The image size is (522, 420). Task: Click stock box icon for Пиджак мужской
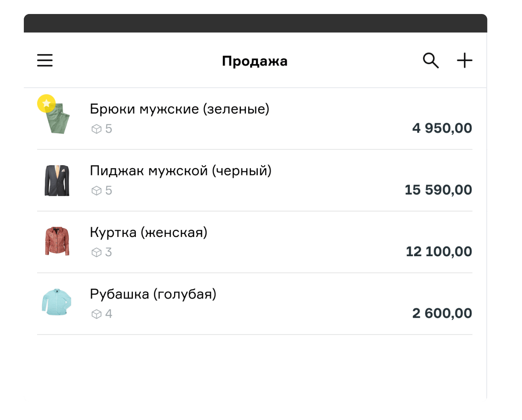96,191
